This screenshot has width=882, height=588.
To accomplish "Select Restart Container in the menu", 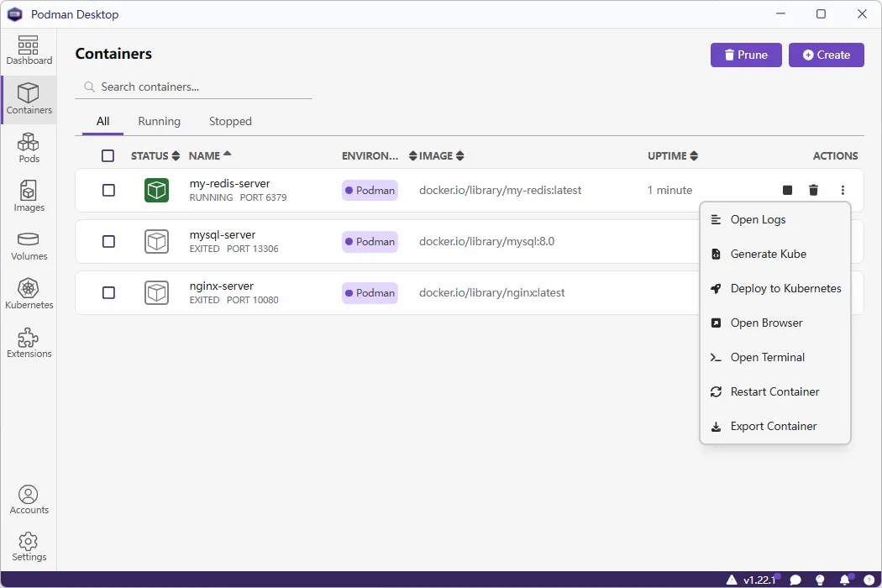I will [x=774, y=391].
